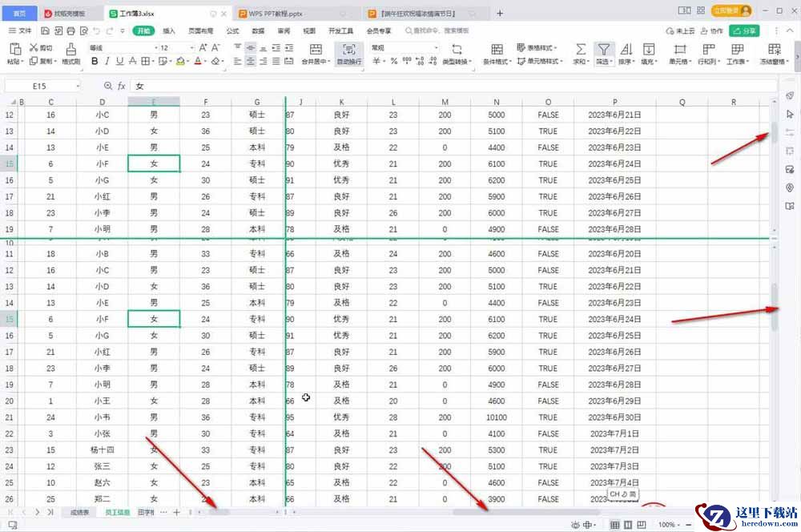
Task: Click the Rows and Columns (行和列) icon
Action: [709, 49]
